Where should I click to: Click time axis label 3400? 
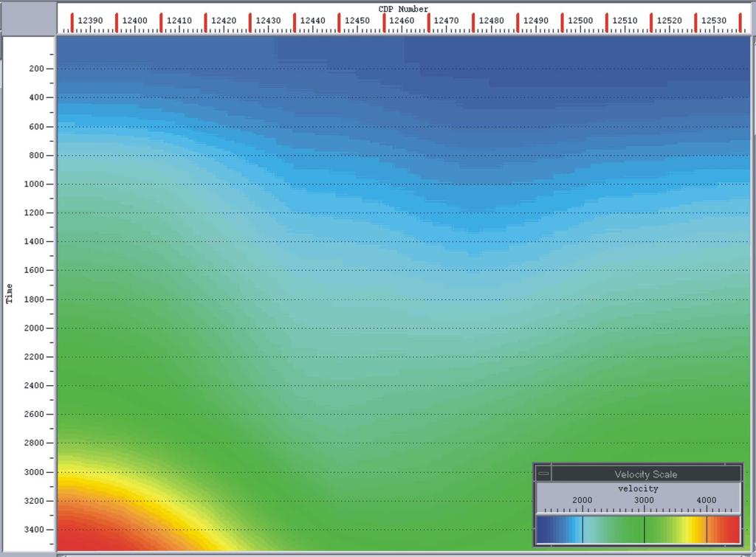click(x=34, y=530)
